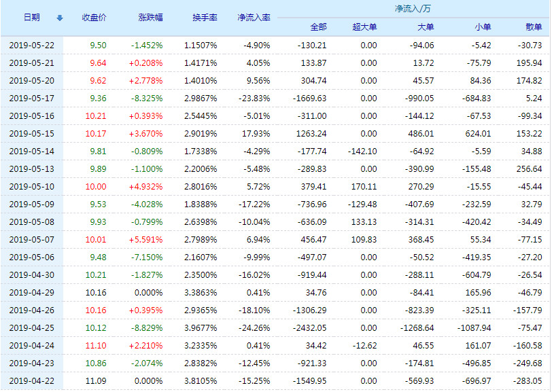Select the 散单 sub-column header

[534, 27]
